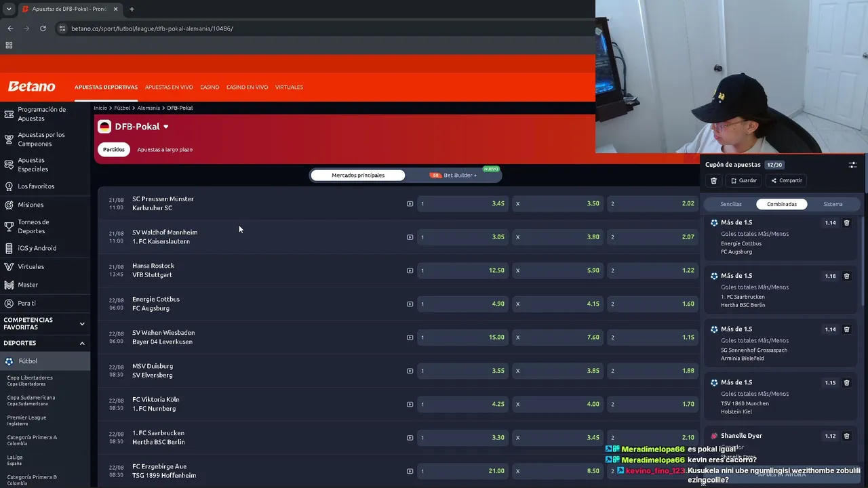
Task: Select the Fútbol soccer ball icon
Action: [9, 361]
